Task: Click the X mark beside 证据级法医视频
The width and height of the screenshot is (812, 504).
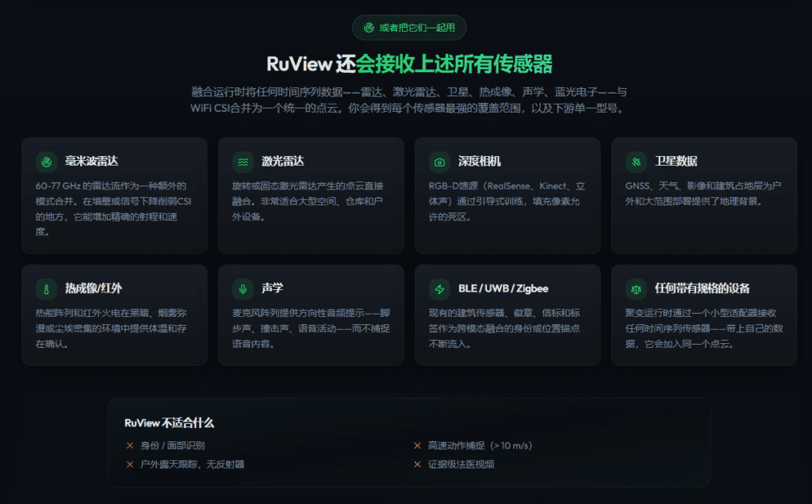Action: click(x=417, y=464)
